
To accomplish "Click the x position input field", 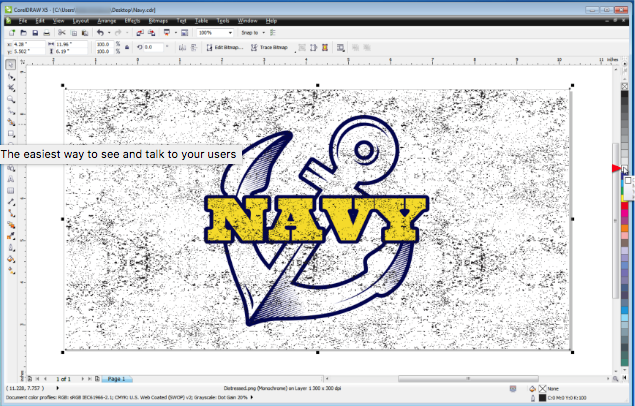I will tap(28, 44).
